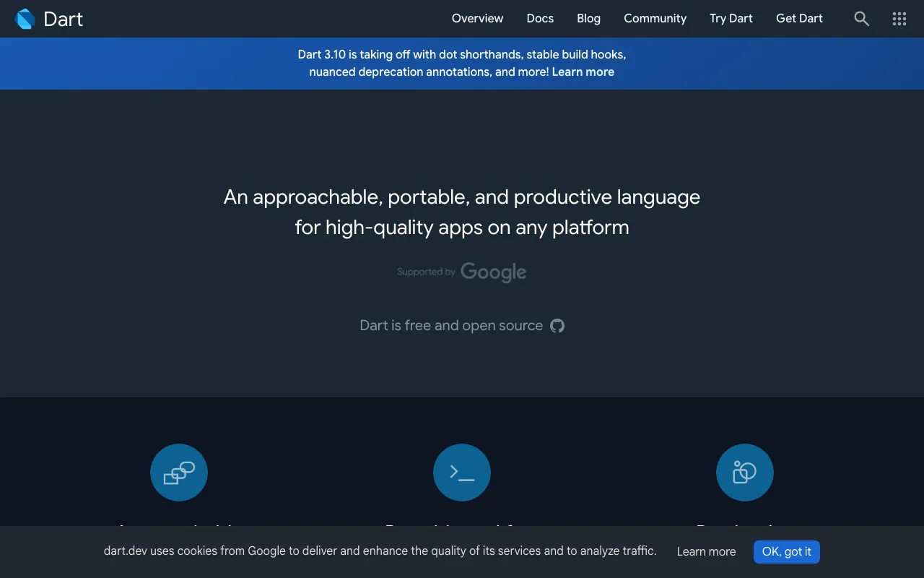Click the headline about high-quality apps

[461, 212]
